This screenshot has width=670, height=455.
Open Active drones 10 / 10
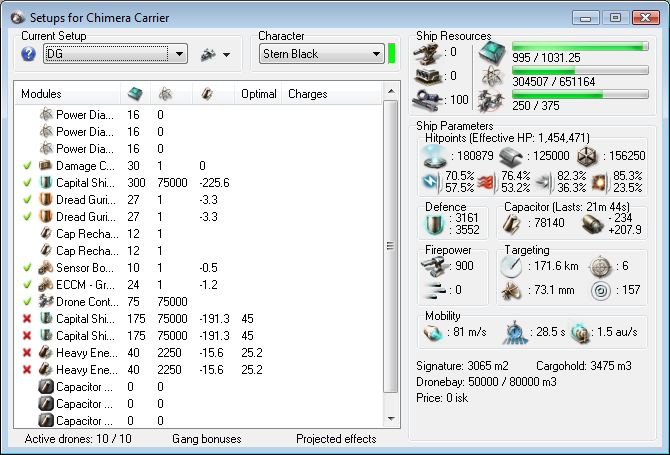(x=78, y=439)
